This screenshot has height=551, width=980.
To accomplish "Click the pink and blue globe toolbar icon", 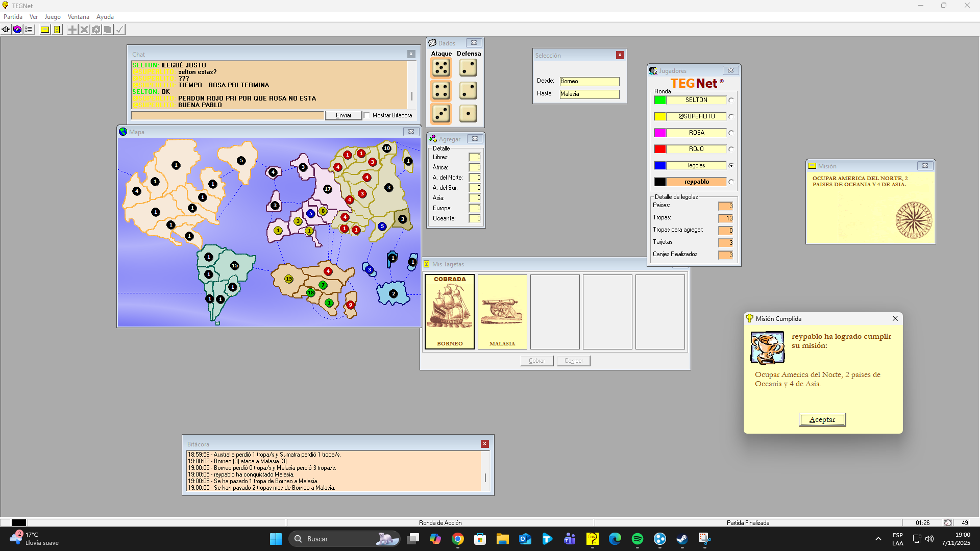I will click(17, 30).
